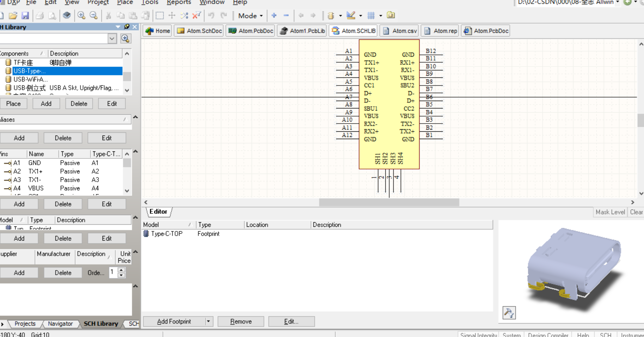Viewport: 644px width, 337px height.
Task: Click the Add Footprint button
Action: point(174,321)
